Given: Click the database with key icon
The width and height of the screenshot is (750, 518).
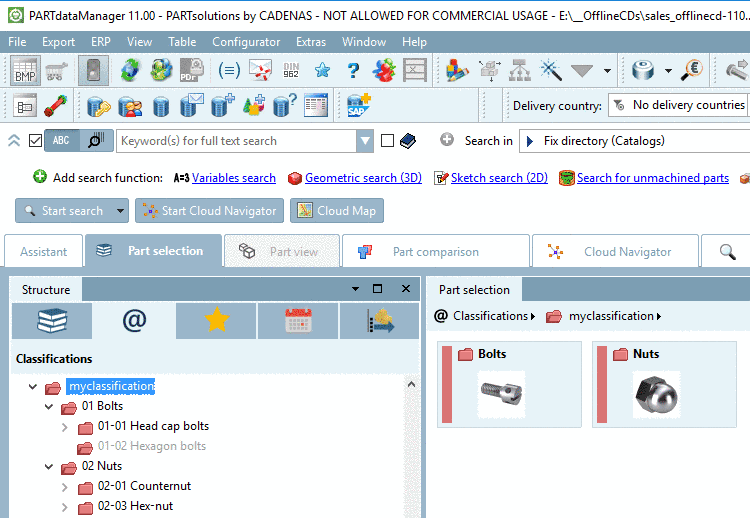Looking at the screenshot, I should (x=99, y=106).
